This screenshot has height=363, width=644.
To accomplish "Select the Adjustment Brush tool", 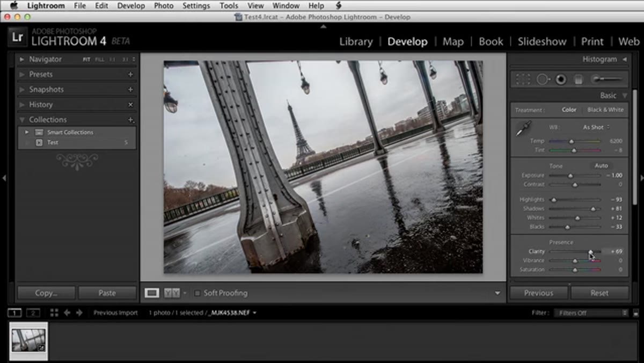I will pos(607,79).
